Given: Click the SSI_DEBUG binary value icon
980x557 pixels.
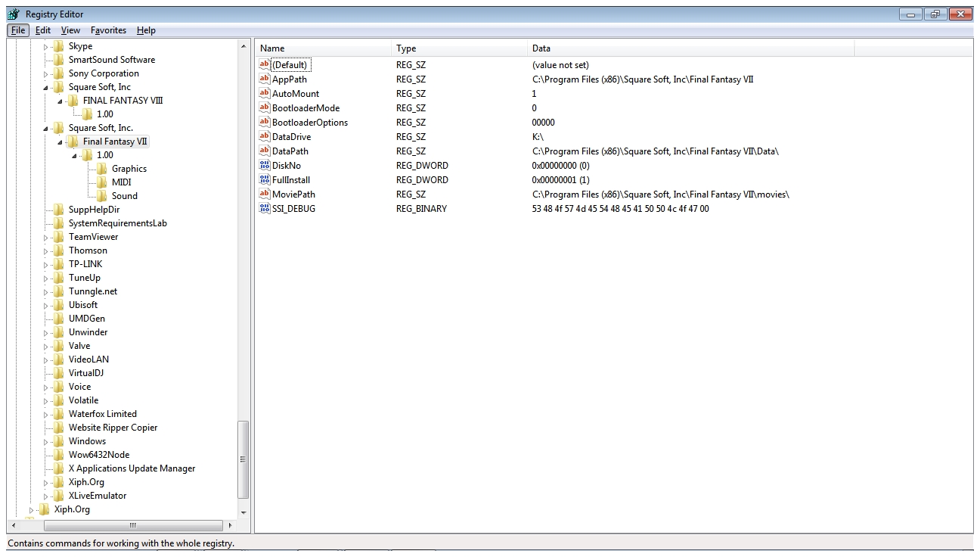Looking at the screenshot, I should [265, 208].
